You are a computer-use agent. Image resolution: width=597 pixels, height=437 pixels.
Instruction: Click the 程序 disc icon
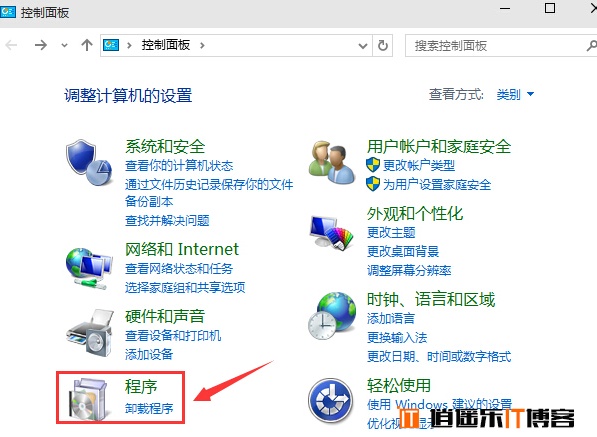89,399
